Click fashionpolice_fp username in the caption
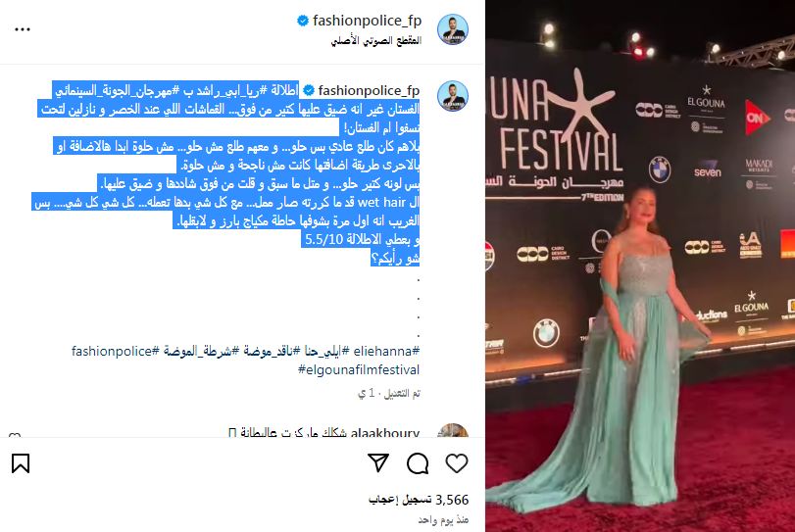 369,90
